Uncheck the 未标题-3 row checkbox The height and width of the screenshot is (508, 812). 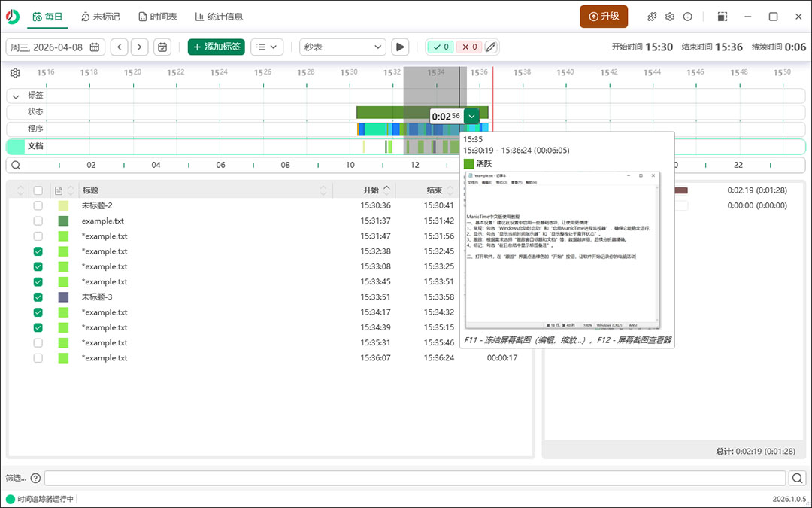[38, 297]
